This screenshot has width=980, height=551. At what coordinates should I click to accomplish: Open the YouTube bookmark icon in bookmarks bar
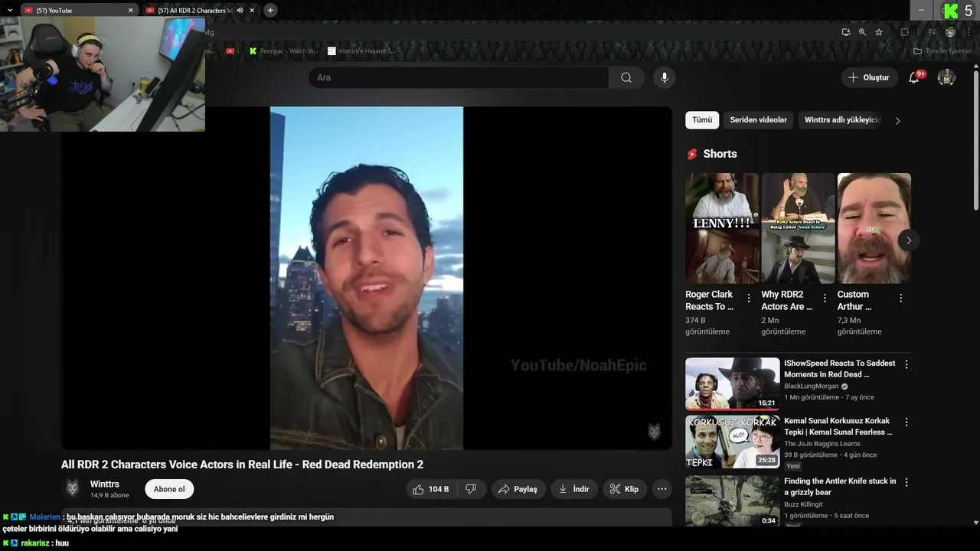click(230, 51)
